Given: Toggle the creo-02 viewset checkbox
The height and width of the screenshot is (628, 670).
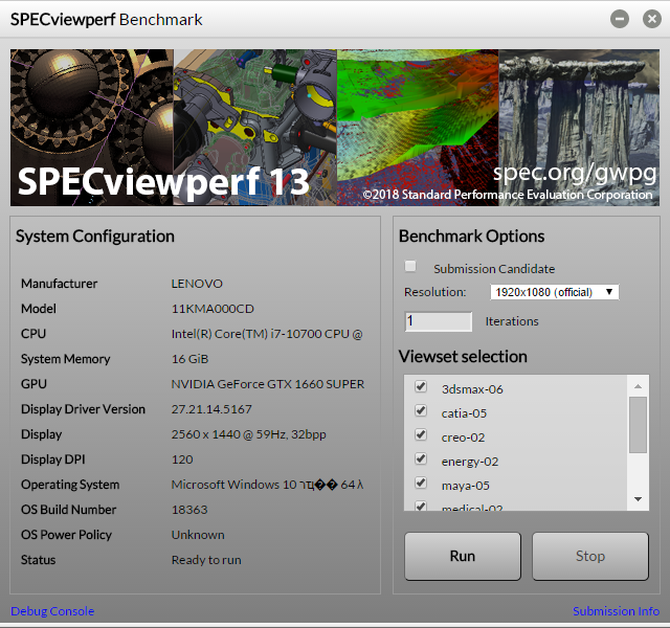Looking at the screenshot, I should coord(421,436).
